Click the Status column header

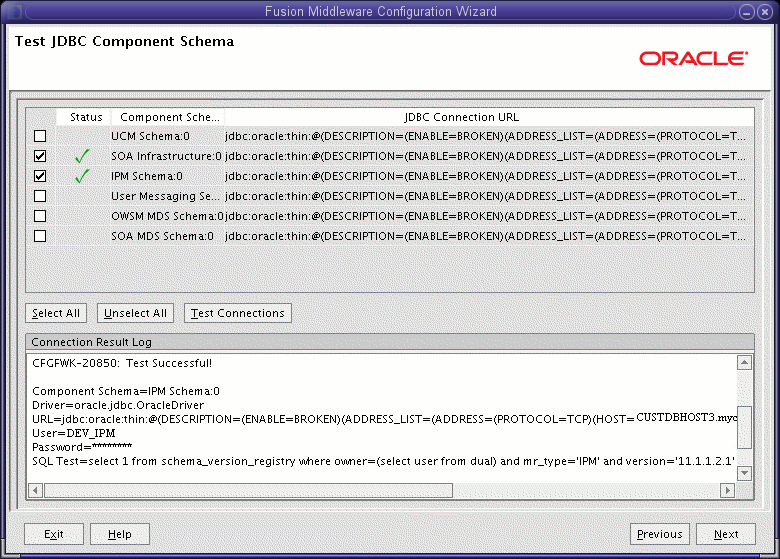click(x=84, y=117)
